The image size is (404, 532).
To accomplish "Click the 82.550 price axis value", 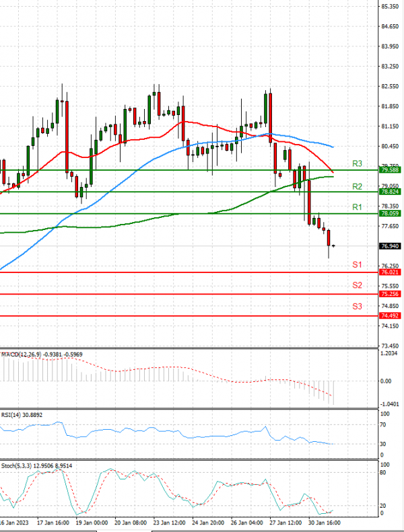I will tap(390, 87).
